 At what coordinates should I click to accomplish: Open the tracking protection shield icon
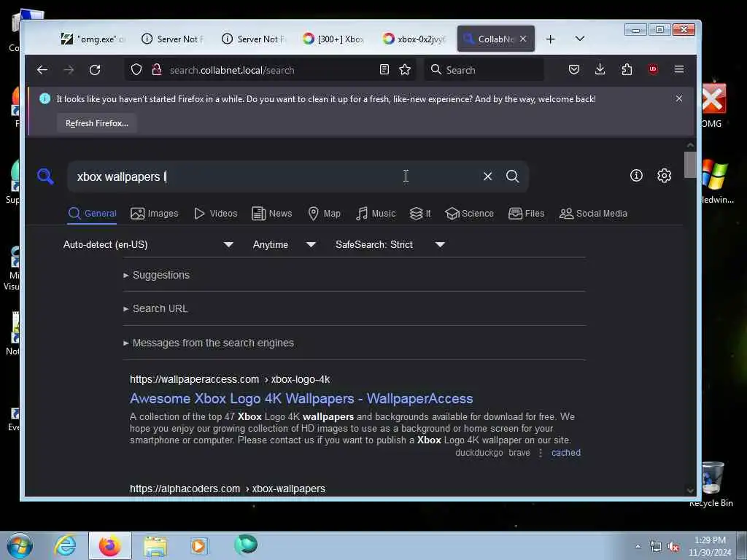click(x=136, y=70)
